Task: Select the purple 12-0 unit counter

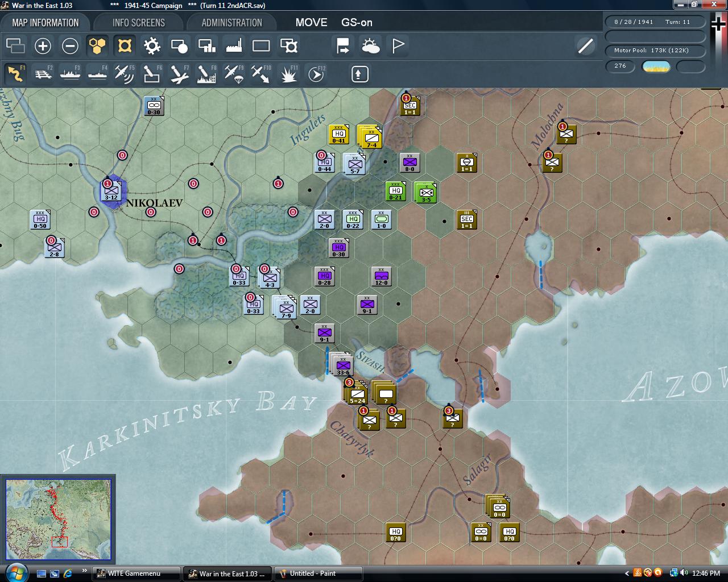Action: click(x=381, y=276)
